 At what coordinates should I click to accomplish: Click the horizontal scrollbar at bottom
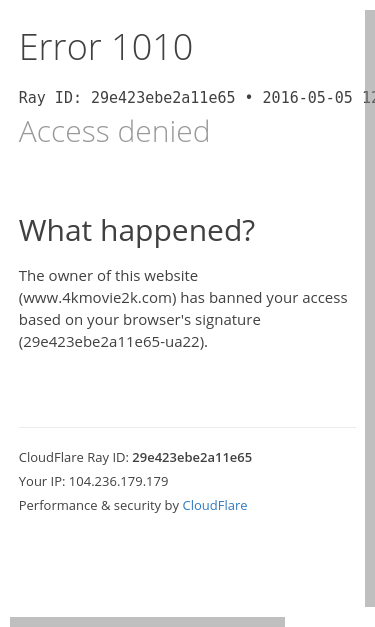(147, 622)
